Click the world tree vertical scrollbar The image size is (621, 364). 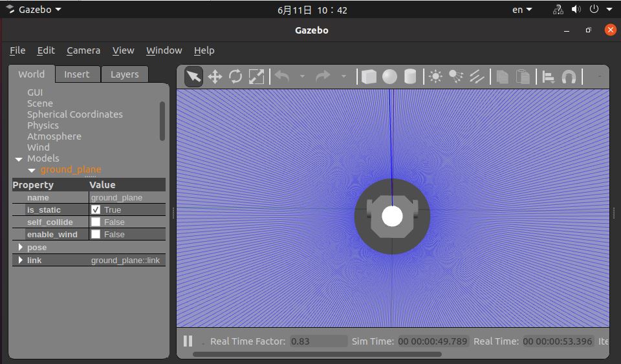point(162,121)
